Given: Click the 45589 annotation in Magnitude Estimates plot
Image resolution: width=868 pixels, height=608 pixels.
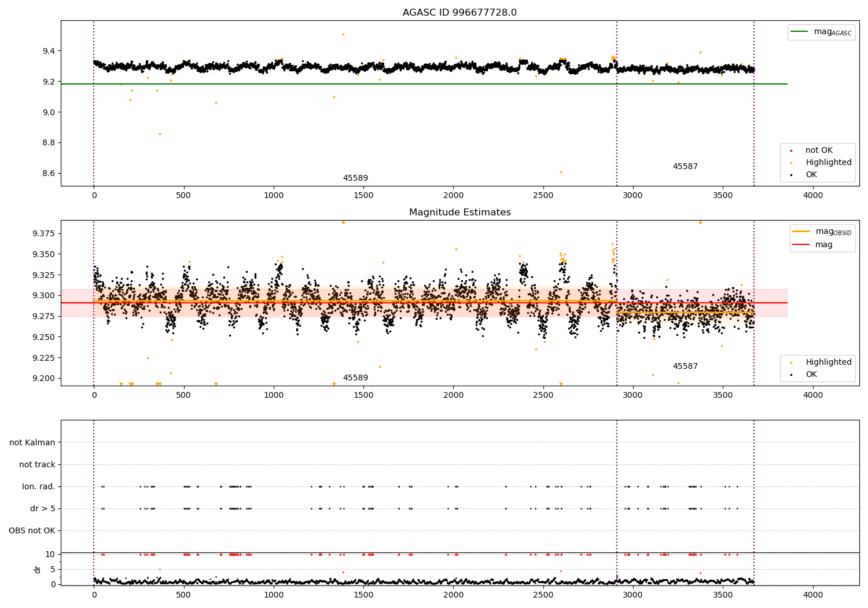Looking at the screenshot, I should 355,378.
